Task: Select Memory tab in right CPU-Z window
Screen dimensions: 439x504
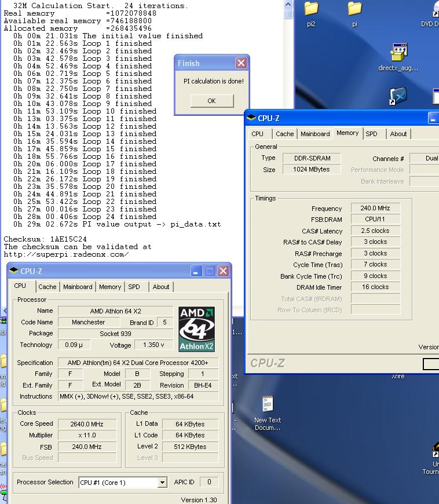Action: [347, 133]
